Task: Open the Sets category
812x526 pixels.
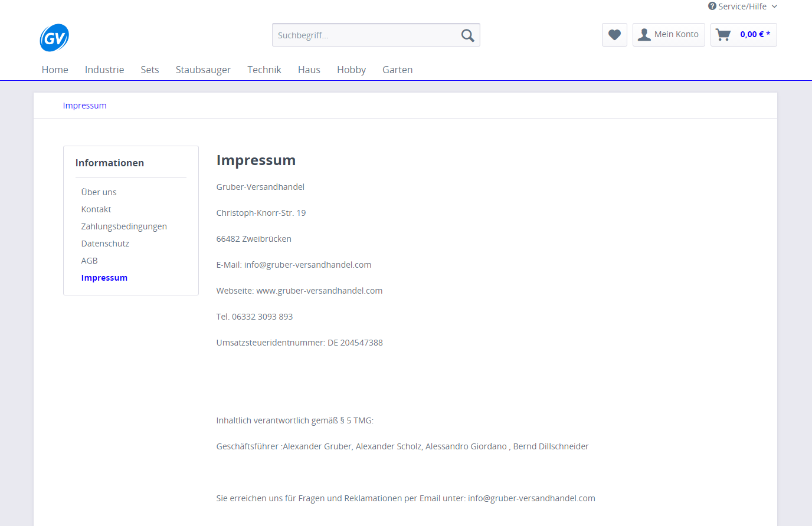Action: point(150,70)
